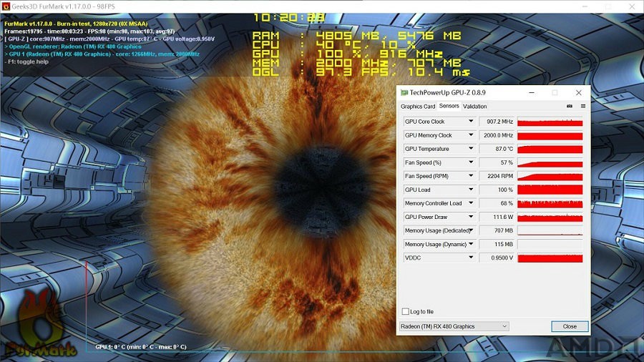The width and height of the screenshot is (644, 362).
Task: Open the Radeon RX 480 Graphics device selector
Action: [454, 326]
